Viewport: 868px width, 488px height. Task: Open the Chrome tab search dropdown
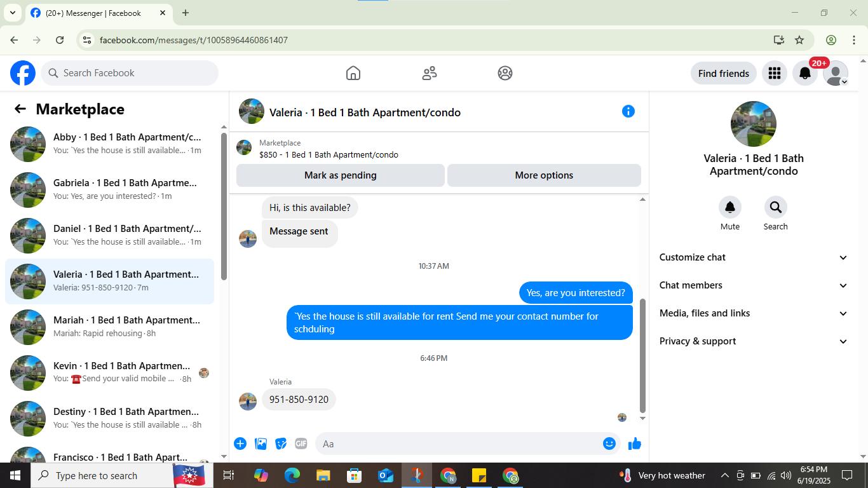point(12,13)
